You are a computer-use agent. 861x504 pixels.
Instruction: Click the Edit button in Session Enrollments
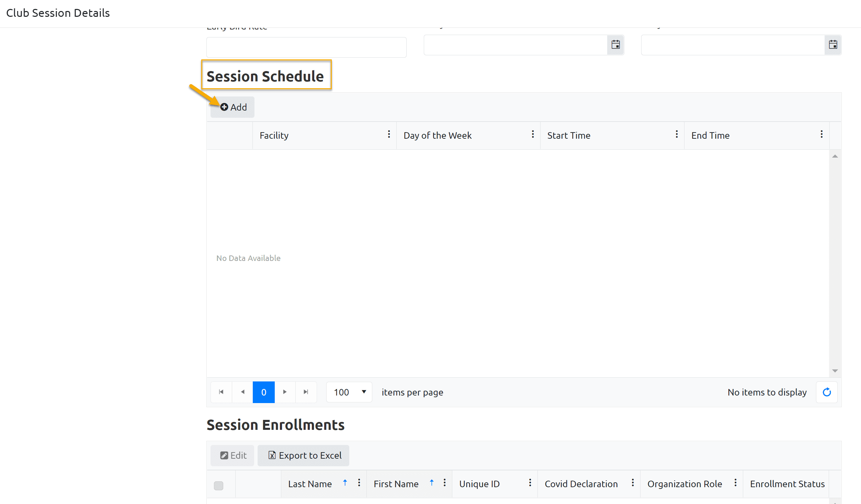point(233,456)
